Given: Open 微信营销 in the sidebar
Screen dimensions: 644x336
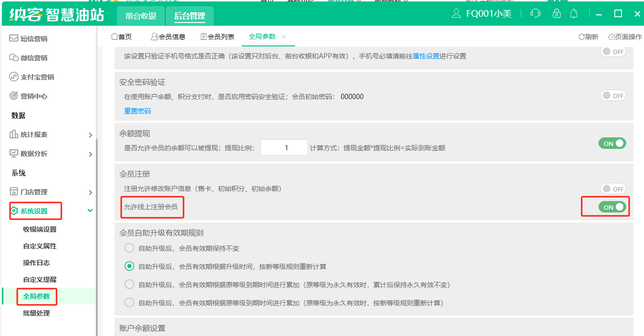Looking at the screenshot, I should (x=34, y=58).
